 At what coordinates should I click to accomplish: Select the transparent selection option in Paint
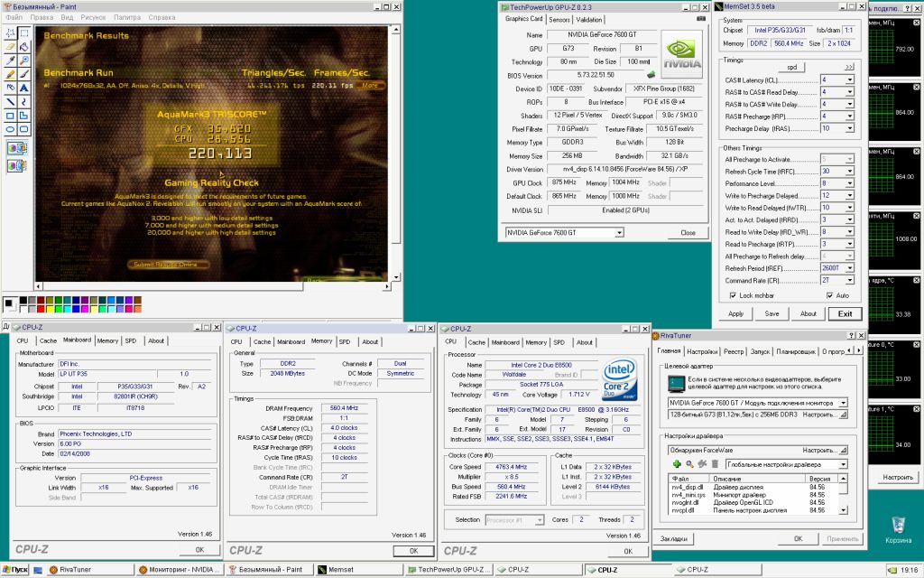16,166
